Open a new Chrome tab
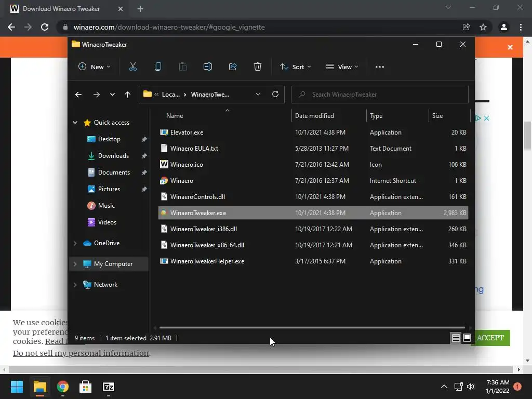 pyautogui.click(x=140, y=9)
